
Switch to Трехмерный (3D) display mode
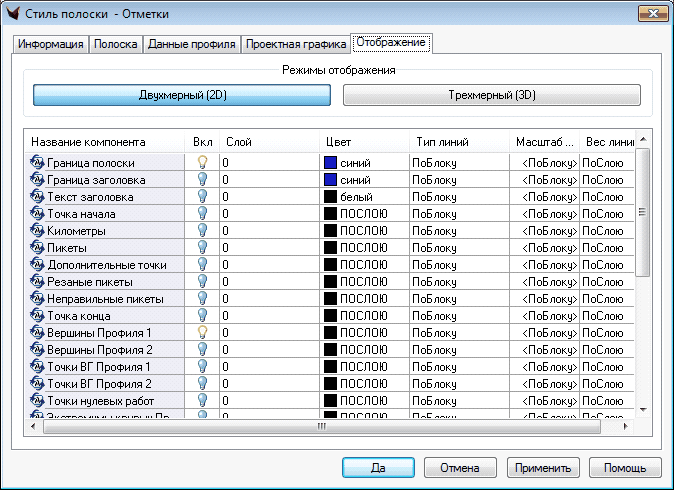pyautogui.click(x=491, y=95)
